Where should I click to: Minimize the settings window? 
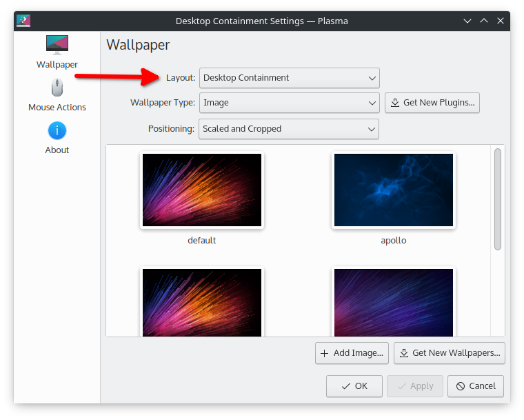point(467,21)
